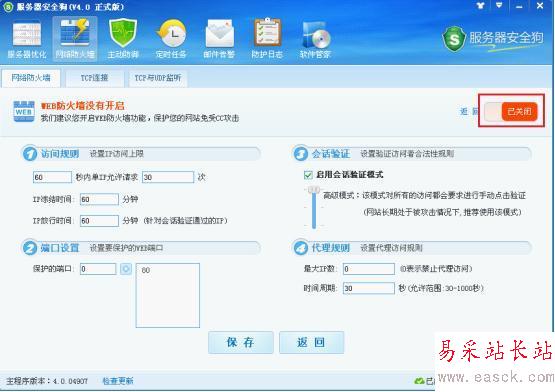Switch to the 网络防火墙 tab
Screen dimensions: 555x392
tap(31, 78)
